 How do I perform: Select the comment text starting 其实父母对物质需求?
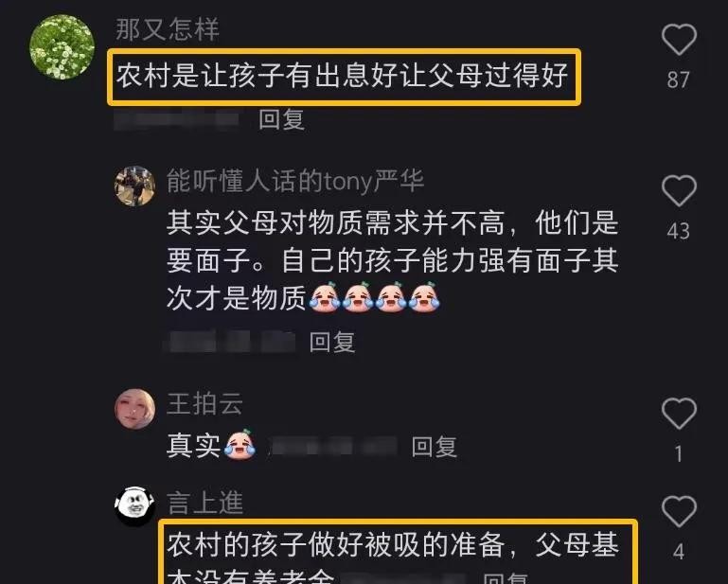(x=392, y=260)
